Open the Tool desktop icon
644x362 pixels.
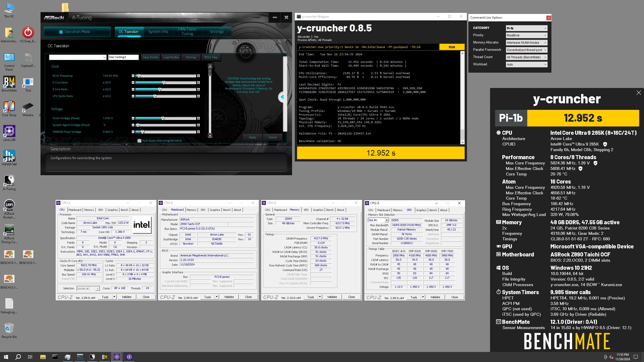click(x=28, y=84)
